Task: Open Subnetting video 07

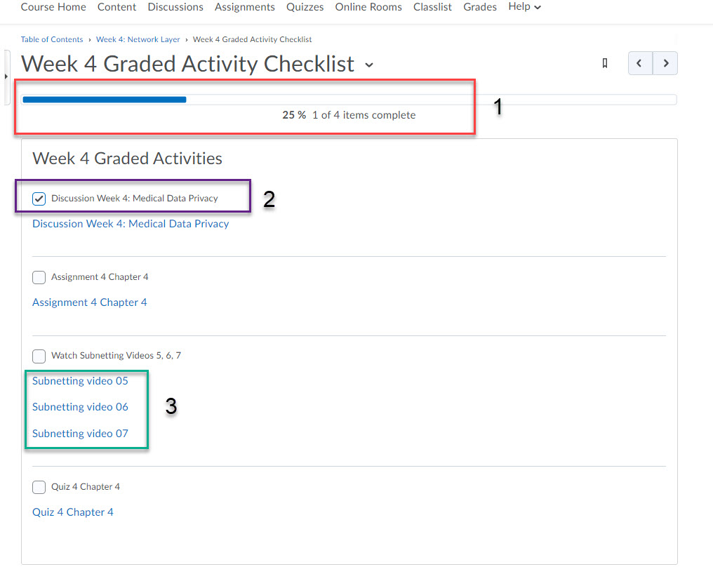Action: pyautogui.click(x=79, y=433)
